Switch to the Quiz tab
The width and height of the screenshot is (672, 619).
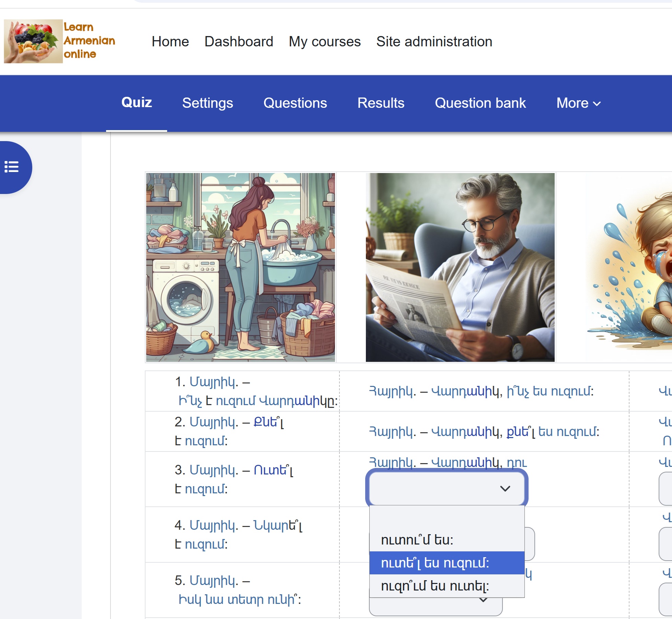(136, 103)
